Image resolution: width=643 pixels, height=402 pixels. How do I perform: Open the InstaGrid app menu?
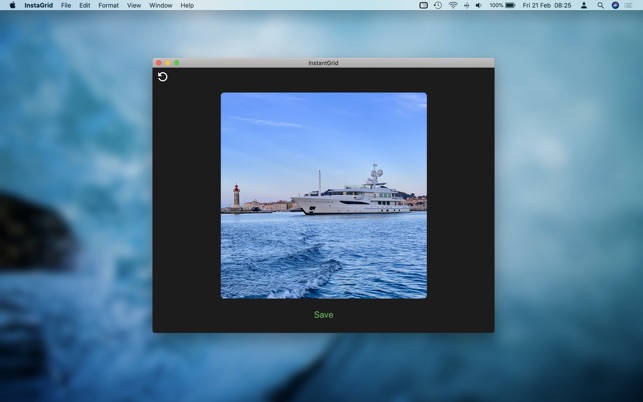(x=38, y=5)
